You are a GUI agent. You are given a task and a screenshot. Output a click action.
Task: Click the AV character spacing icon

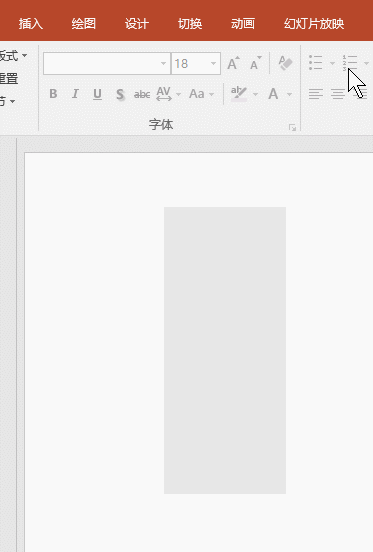click(x=164, y=94)
